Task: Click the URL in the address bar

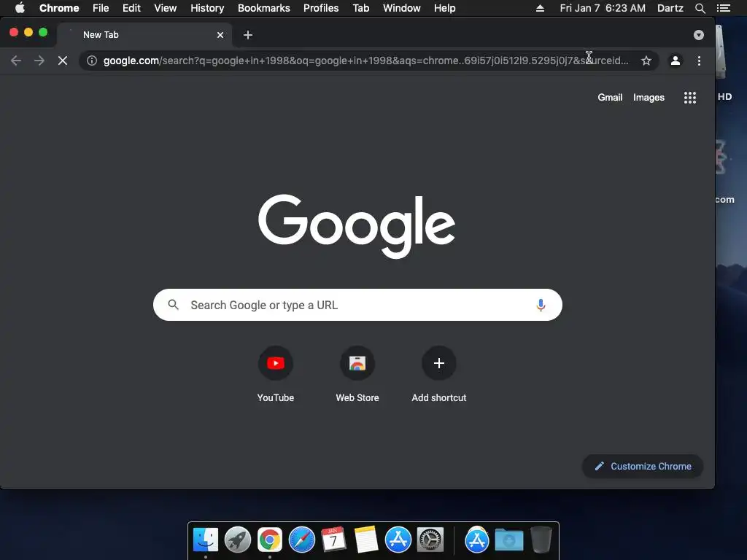Action: pos(366,61)
